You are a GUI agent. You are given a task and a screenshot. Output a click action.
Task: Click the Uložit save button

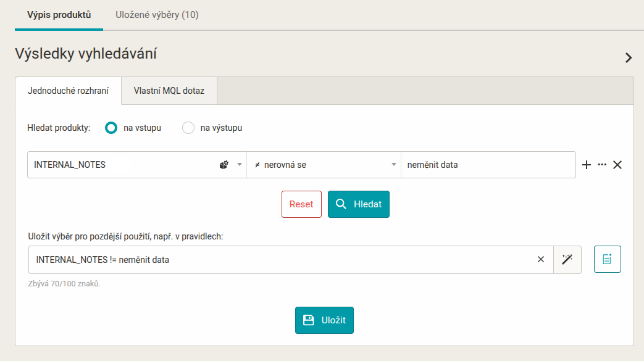pyautogui.click(x=324, y=320)
